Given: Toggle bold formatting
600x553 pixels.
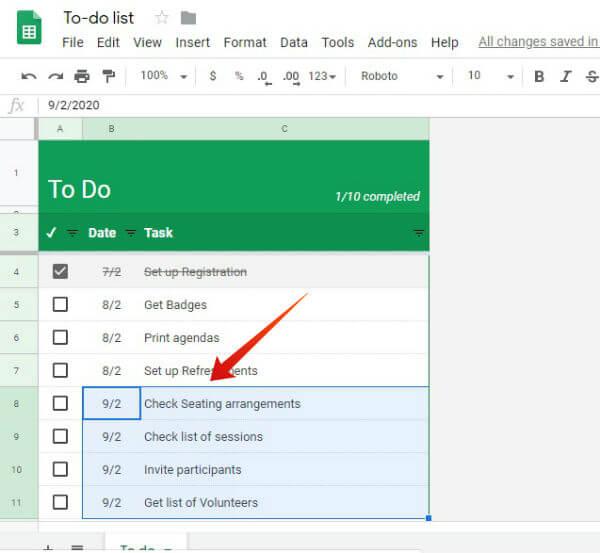Looking at the screenshot, I should click(539, 77).
